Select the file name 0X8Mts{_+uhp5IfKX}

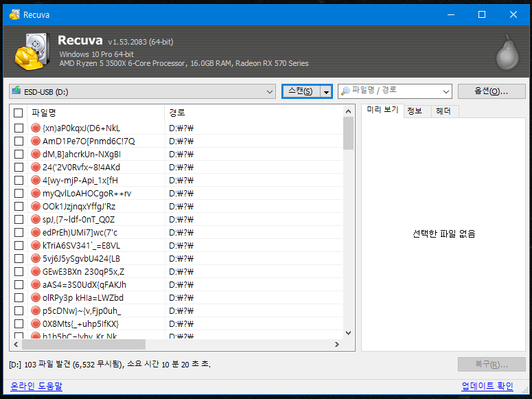click(x=81, y=324)
